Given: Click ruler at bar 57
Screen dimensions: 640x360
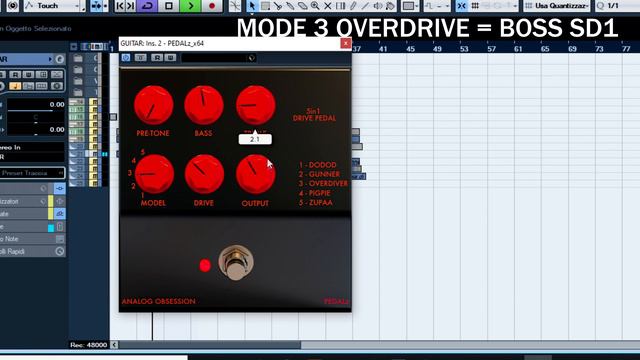Looking at the screenshot, I should [x=491, y=49].
